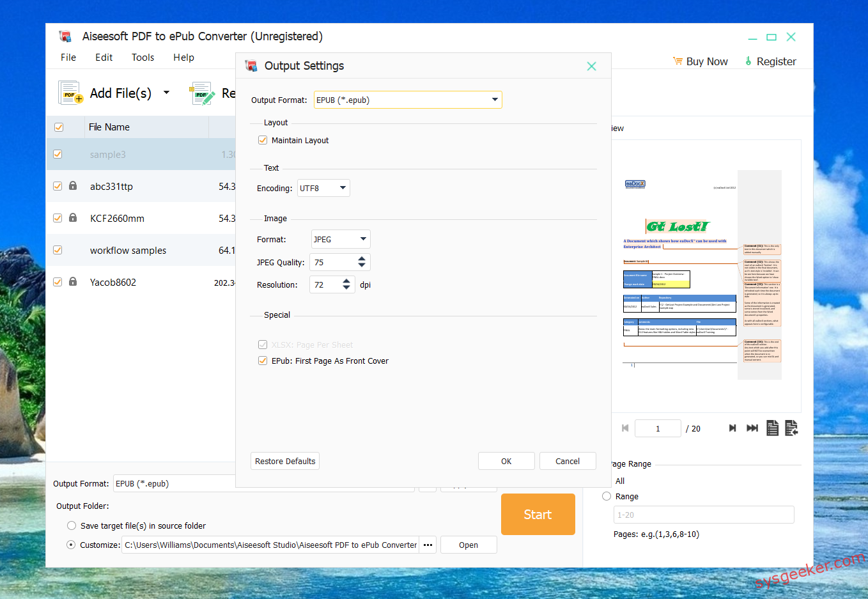This screenshot has width=868, height=599.
Task: Uncheck the sample3 file checkbox
Action: pyautogui.click(x=58, y=154)
